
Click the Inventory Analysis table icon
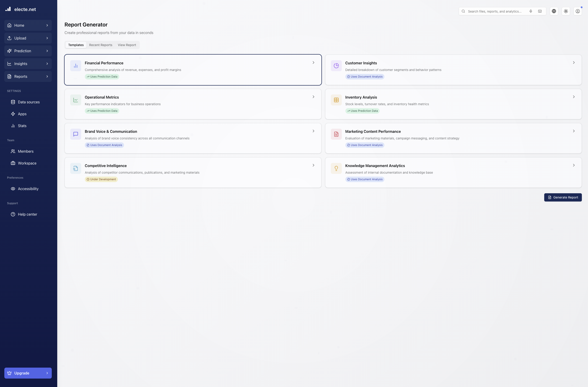click(336, 100)
